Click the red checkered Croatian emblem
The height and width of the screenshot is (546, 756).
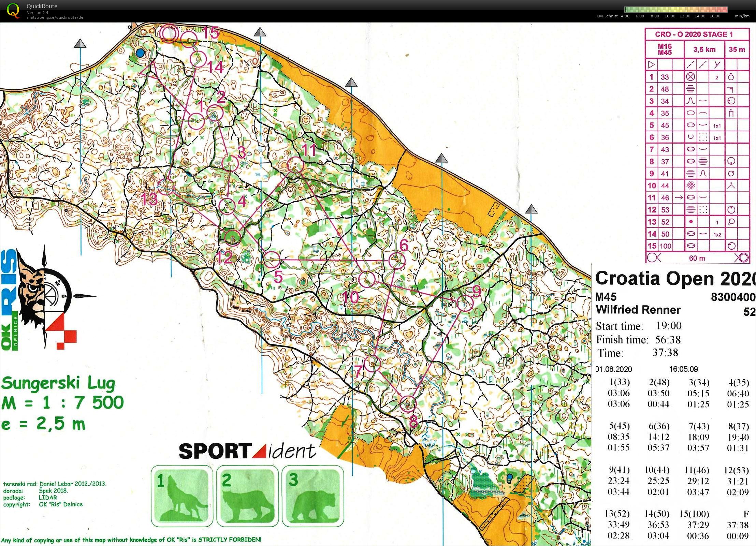click(x=61, y=331)
